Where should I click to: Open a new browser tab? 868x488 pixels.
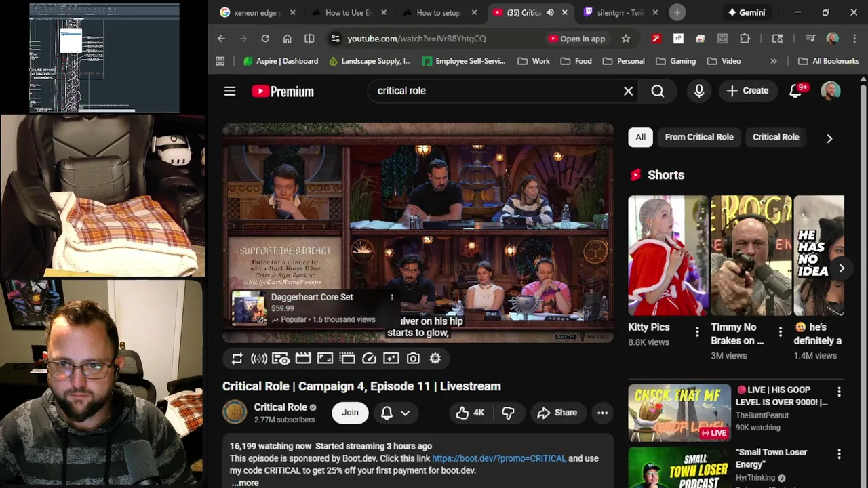click(677, 12)
